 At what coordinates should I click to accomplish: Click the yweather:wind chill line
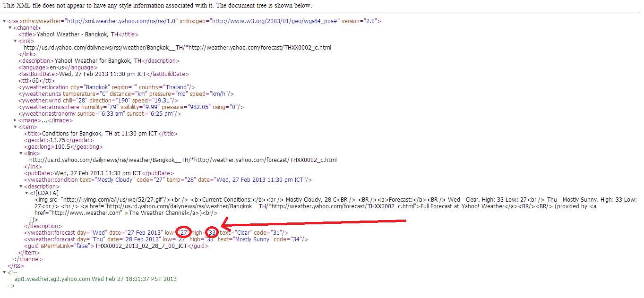coord(98,101)
